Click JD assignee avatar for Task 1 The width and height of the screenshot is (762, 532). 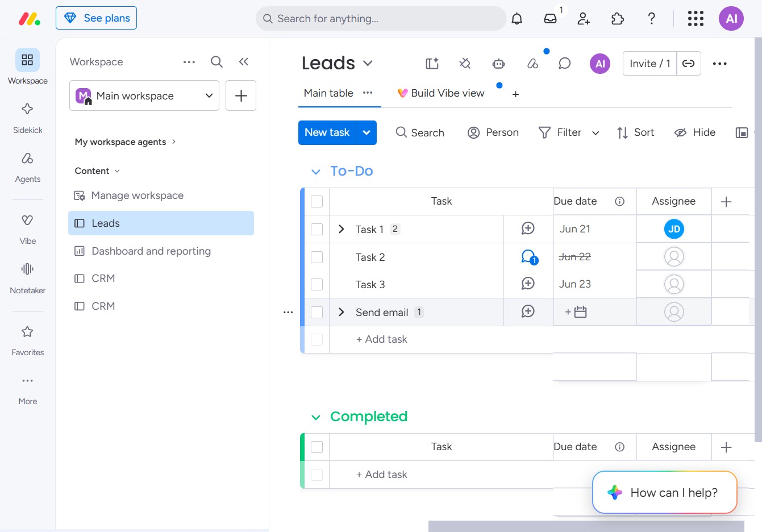click(x=674, y=229)
